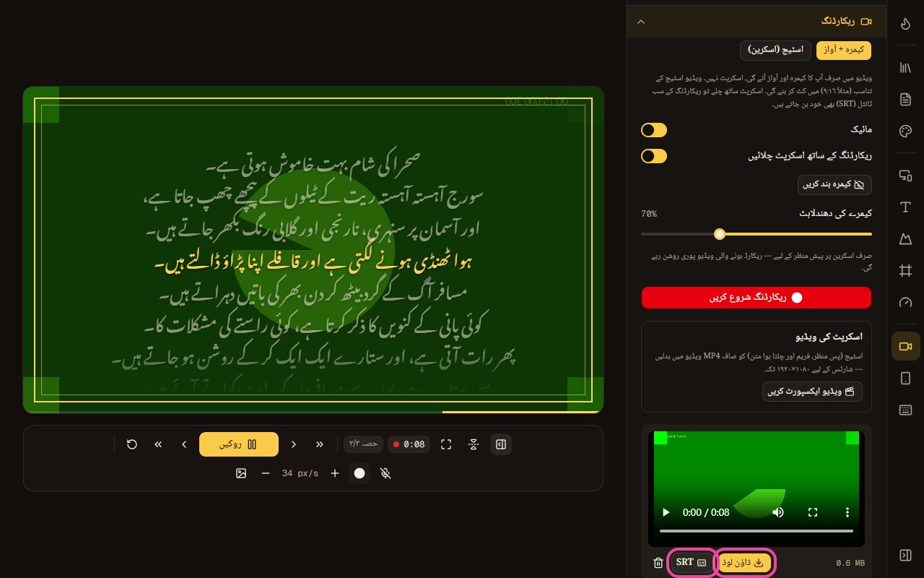The width and height of the screenshot is (924, 578).
Task: Delete the recording with the trash icon
Action: point(658,563)
